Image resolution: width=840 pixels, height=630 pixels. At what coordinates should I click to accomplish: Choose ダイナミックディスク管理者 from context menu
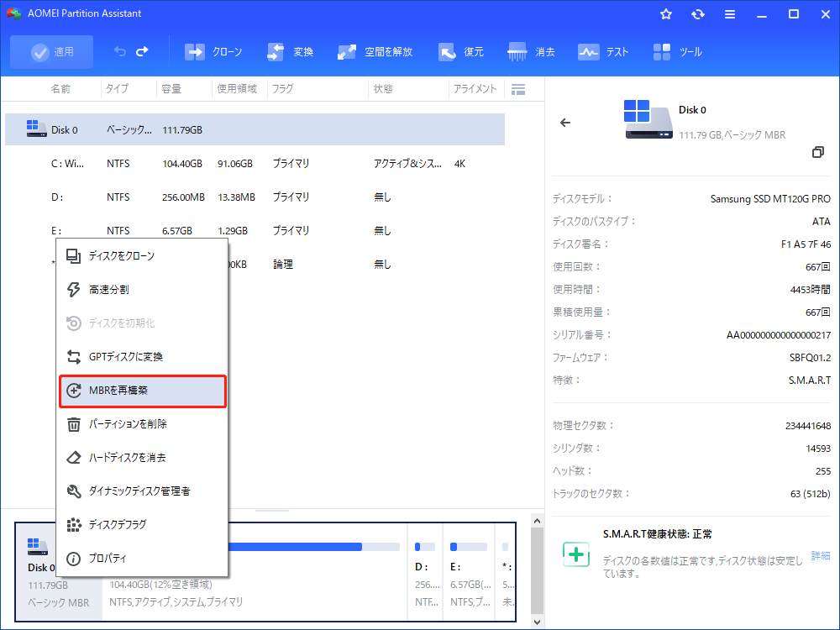(143, 491)
